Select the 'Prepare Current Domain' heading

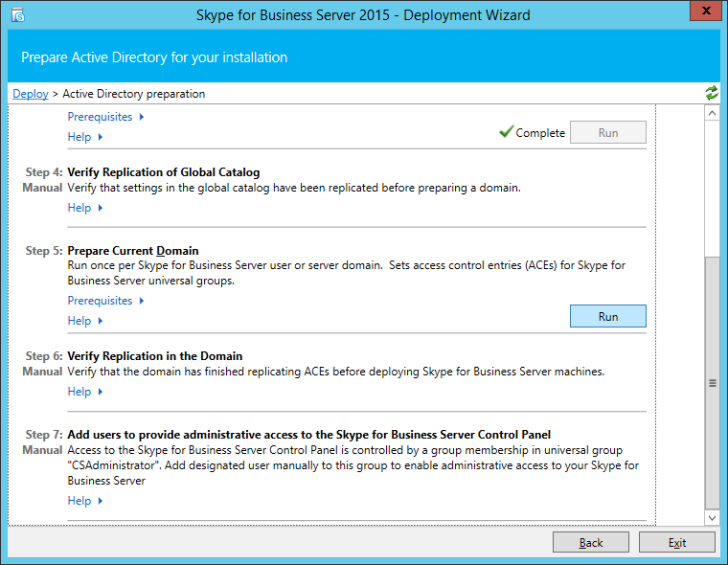click(133, 251)
